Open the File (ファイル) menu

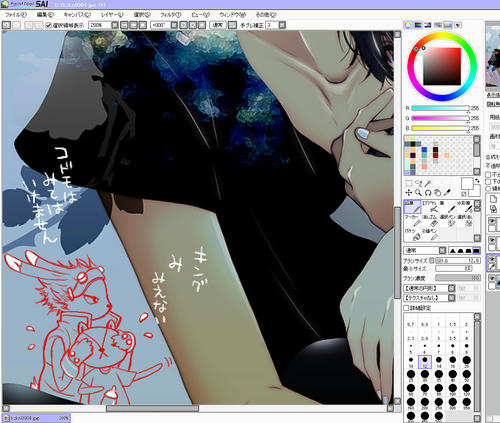click(16, 15)
